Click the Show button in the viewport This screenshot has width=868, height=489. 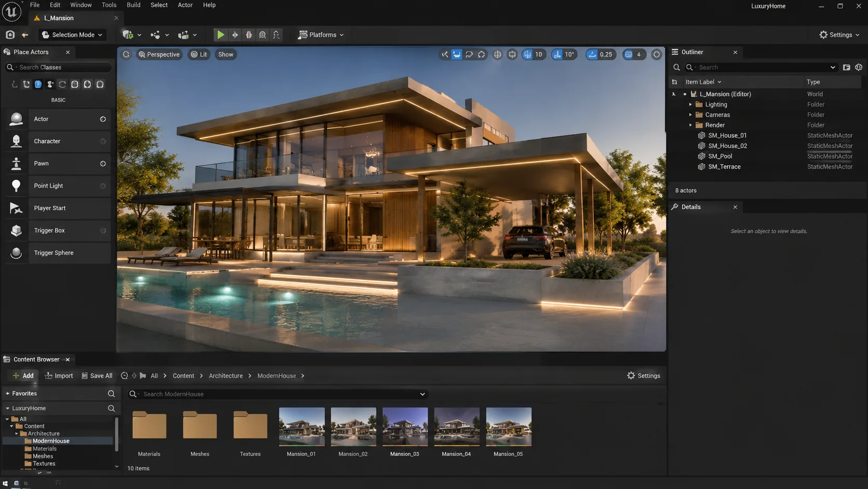[x=226, y=55]
